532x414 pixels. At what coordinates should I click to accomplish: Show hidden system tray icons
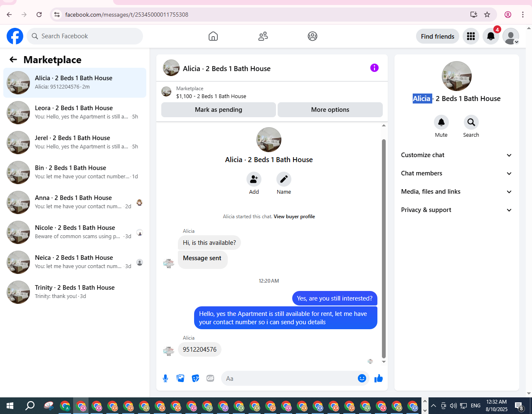(433, 406)
